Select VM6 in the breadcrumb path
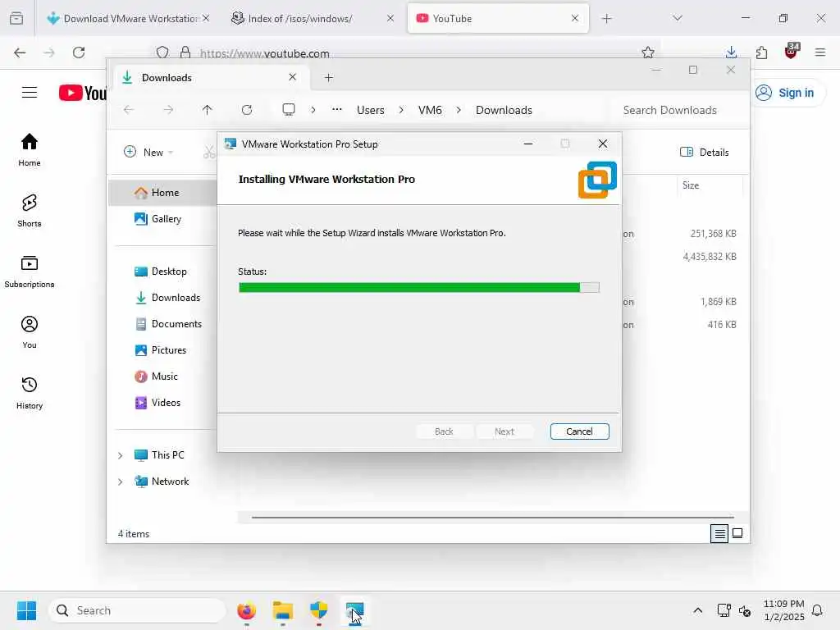 [x=430, y=110]
